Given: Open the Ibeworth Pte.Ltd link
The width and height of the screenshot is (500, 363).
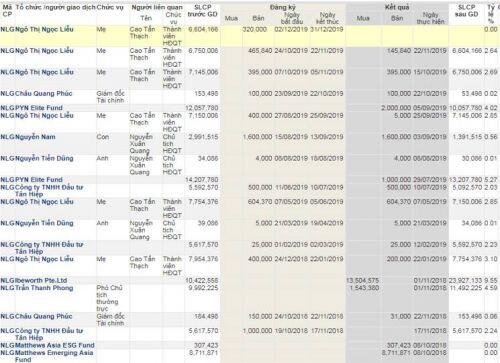Looking at the screenshot, I should pyautogui.click(x=41, y=280).
